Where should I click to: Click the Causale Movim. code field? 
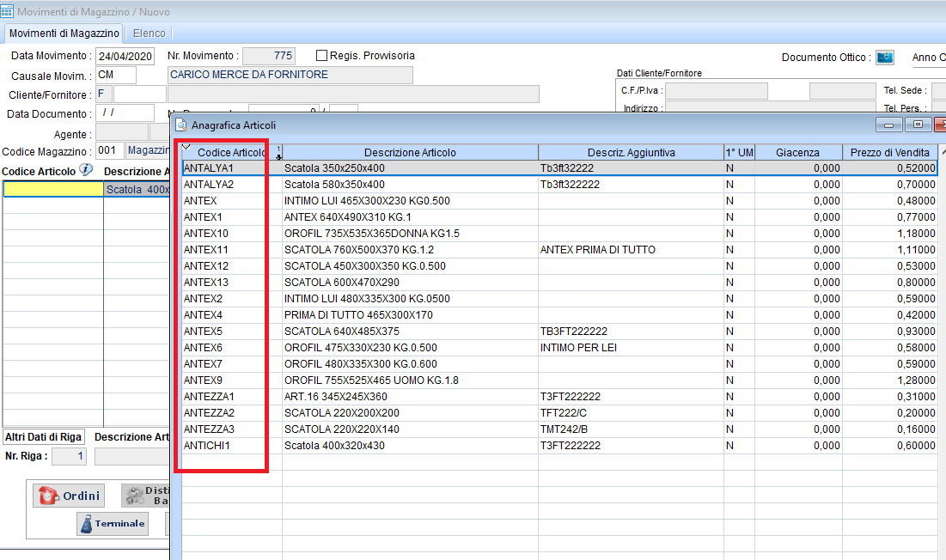coord(116,75)
